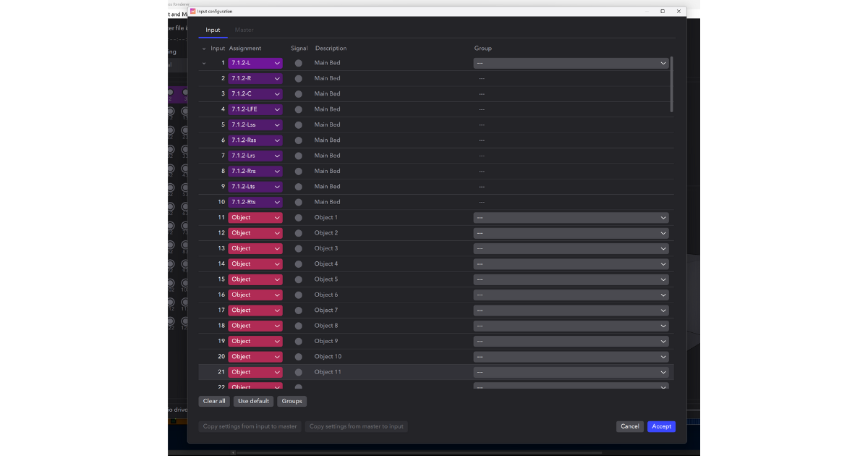Open the 7.1.2-Rts assignment dropdown on input 10
The width and height of the screenshot is (868, 456).
point(255,202)
